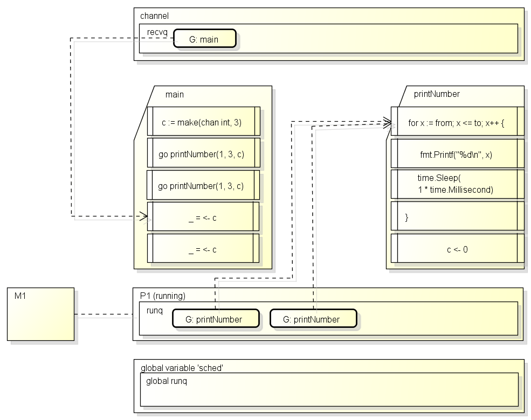The width and height of the screenshot is (531, 420).
Task: Select the 'for x := from; x <= to; x++ {' block
Action: [x=458, y=121]
